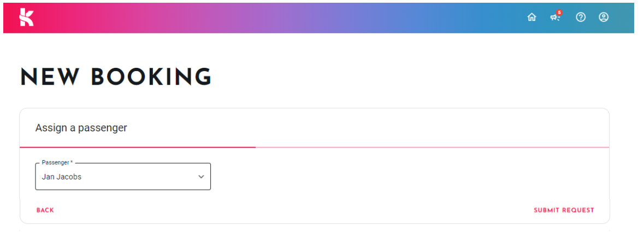This screenshot has height=250, width=644.
Task: Open the announcements megaphone icon
Action: [x=555, y=18]
